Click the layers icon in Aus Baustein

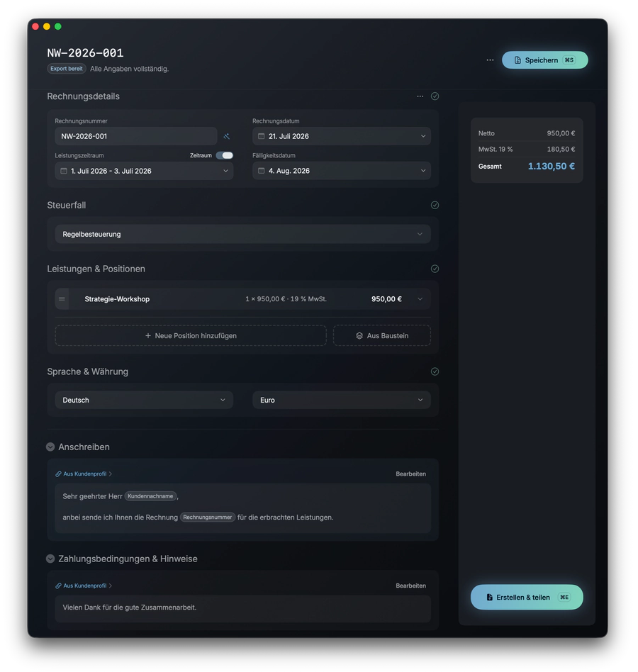[x=359, y=335]
